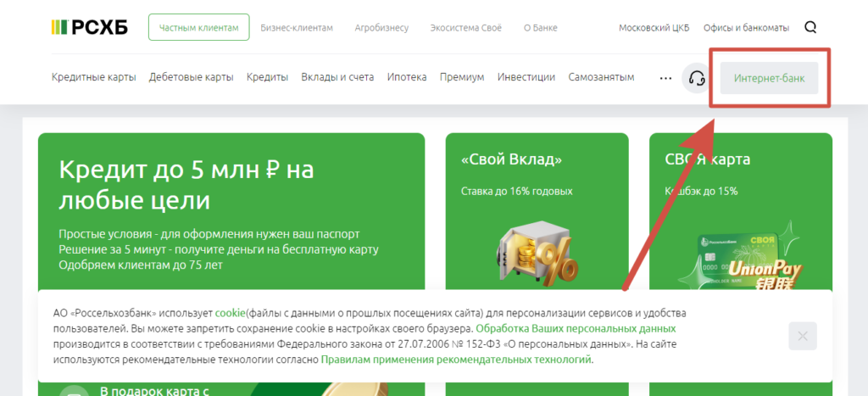Open Кредитные карты menu item
This screenshot has width=868, height=396.
[x=93, y=77]
